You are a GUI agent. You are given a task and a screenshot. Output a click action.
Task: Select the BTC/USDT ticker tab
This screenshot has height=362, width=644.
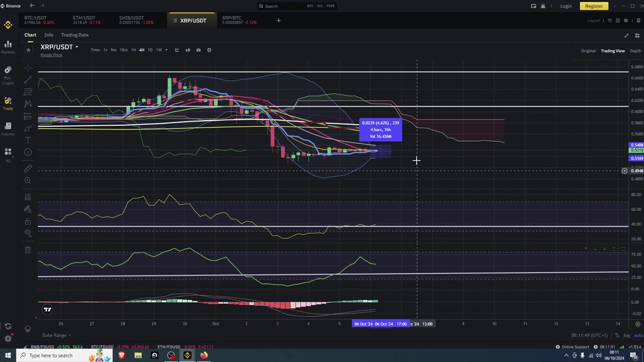tap(40, 20)
